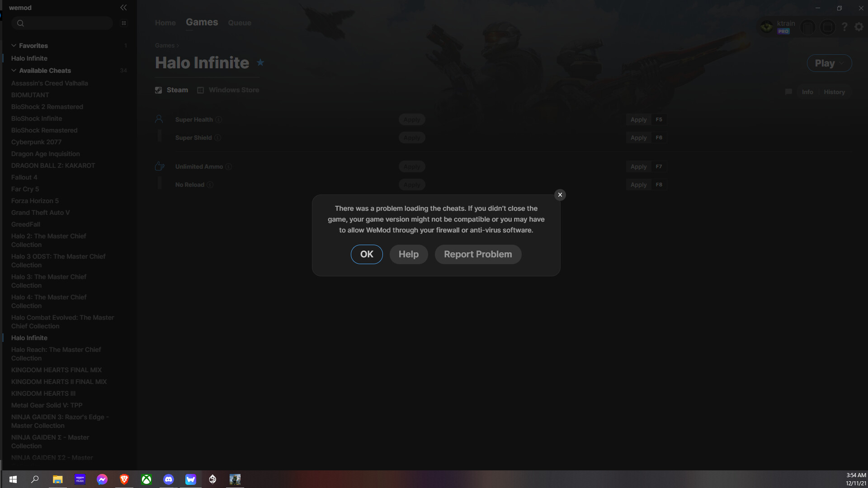Click the mobile remote icon near the profile
The width and height of the screenshot is (868, 488).
[808, 27]
